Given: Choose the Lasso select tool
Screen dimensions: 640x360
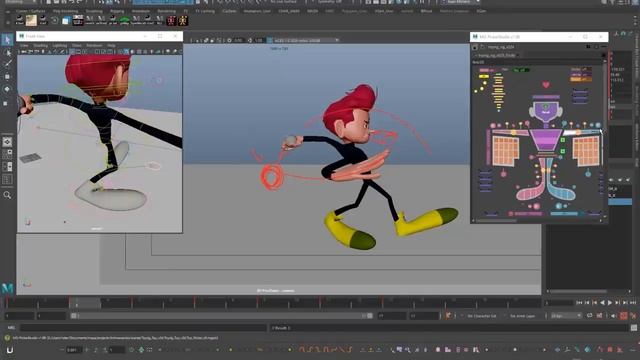Looking at the screenshot, I should [7, 52].
